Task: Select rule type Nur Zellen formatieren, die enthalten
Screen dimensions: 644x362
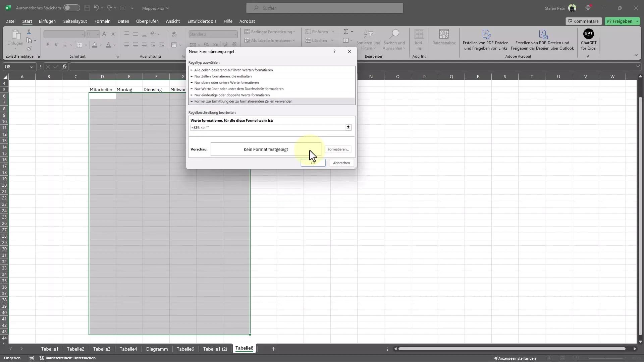Action: 272,76
